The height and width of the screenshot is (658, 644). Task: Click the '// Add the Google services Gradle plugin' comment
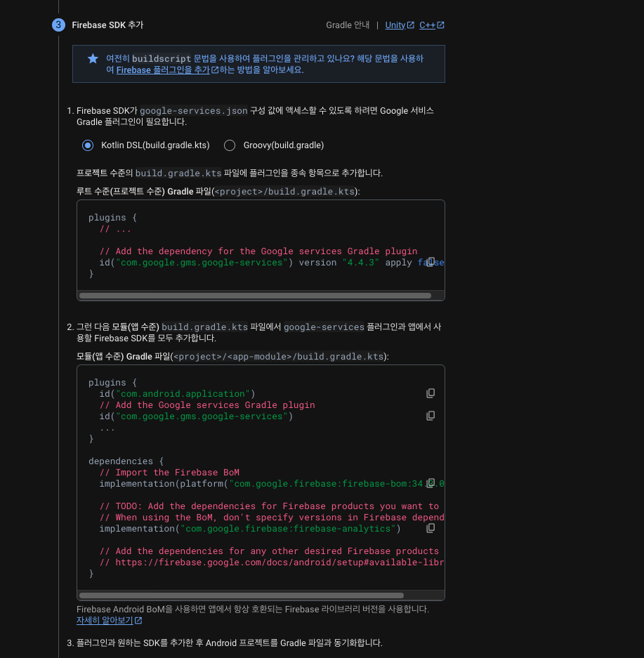point(207,405)
